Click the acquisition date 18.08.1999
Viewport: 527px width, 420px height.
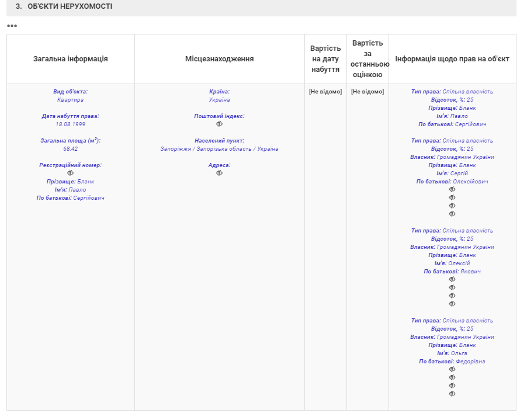[x=70, y=124]
